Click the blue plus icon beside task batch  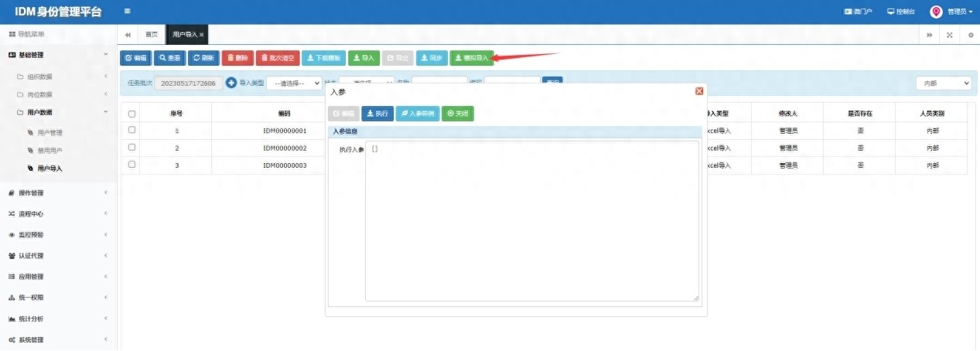click(x=230, y=83)
